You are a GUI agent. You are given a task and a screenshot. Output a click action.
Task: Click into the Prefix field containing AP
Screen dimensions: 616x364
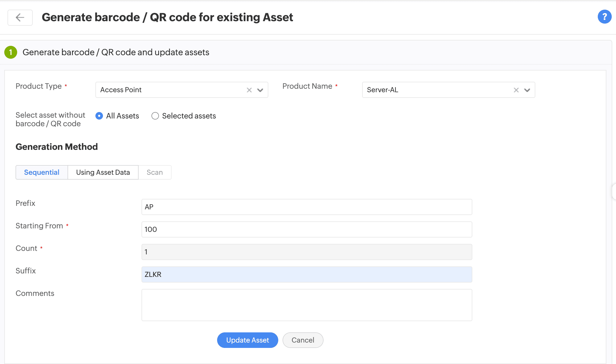(x=307, y=207)
